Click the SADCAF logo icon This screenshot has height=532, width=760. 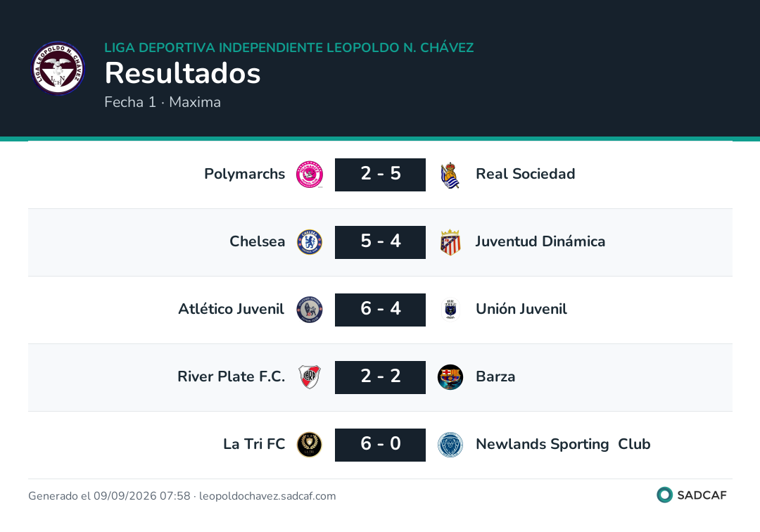[664, 495]
